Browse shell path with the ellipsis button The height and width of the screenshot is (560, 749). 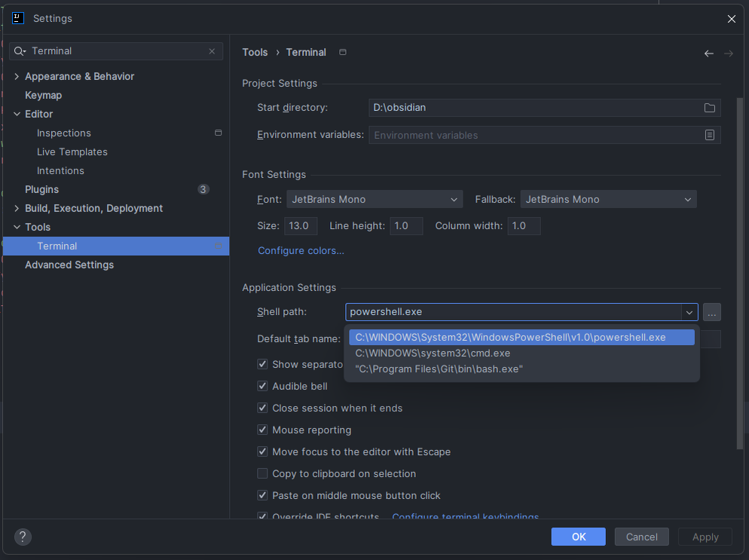tap(711, 311)
